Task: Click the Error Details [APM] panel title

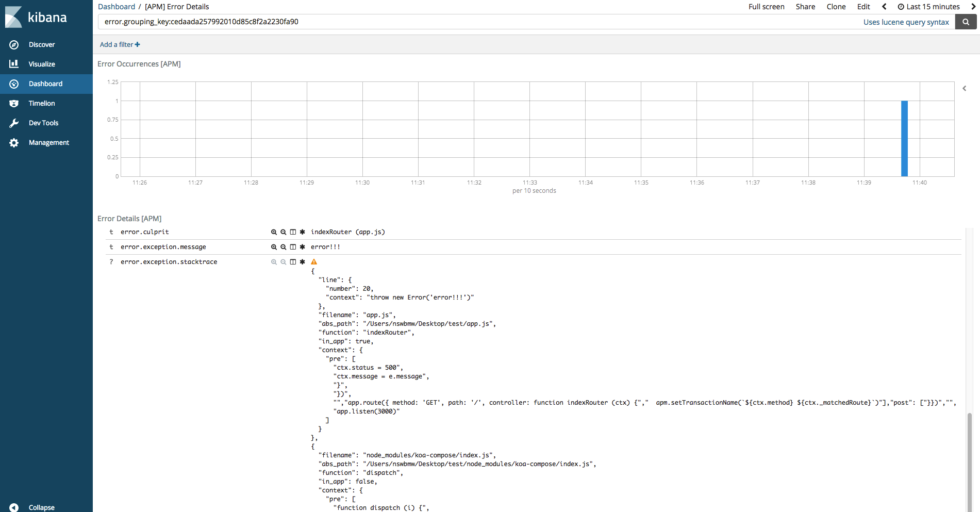Action: (x=129, y=219)
